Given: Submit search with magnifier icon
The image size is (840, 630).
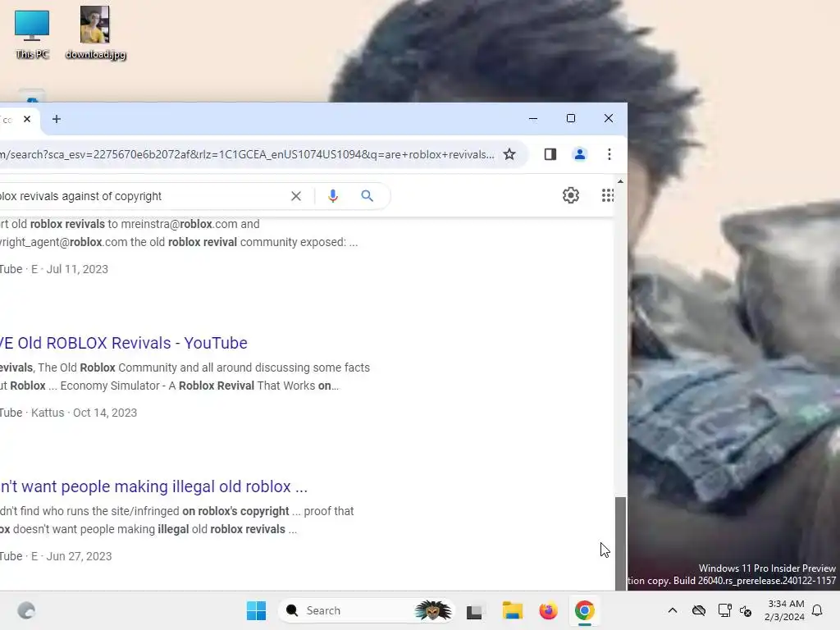Looking at the screenshot, I should click(367, 196).
